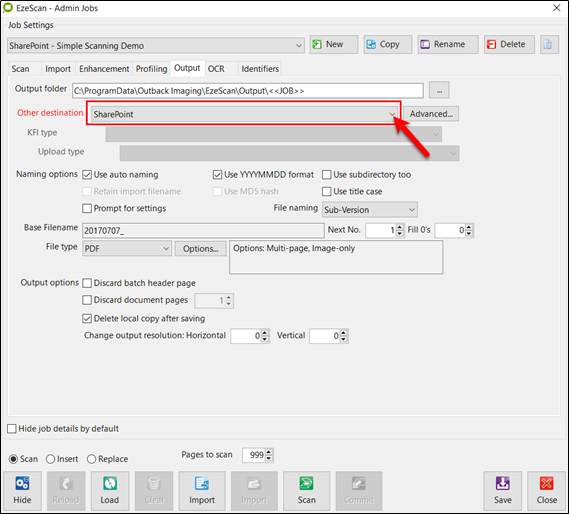Open the Advanced... destination settings
Screen dimensions: 569x514
(x=431, y=114)
